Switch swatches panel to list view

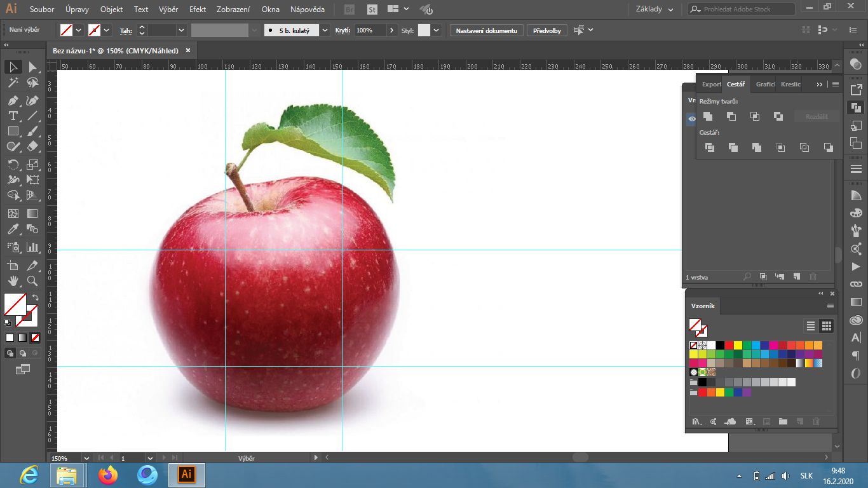[x=811, y=326]
